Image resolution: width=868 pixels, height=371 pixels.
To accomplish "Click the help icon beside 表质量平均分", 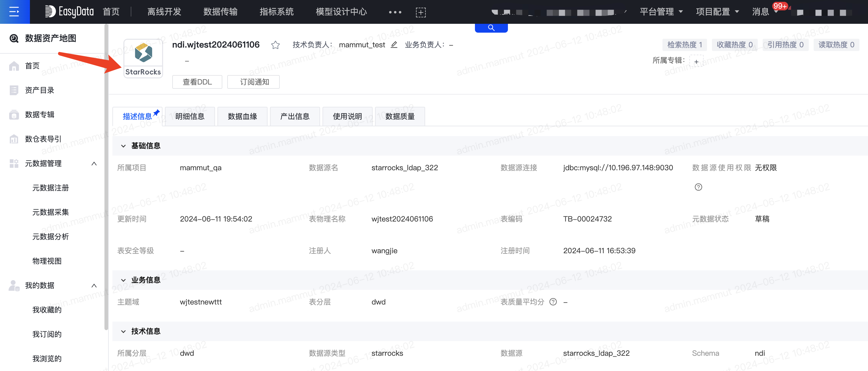I will coord(553,302).
